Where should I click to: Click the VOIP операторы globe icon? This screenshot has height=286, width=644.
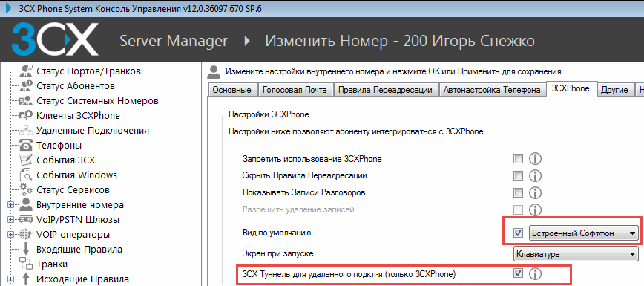click(26, 235)
